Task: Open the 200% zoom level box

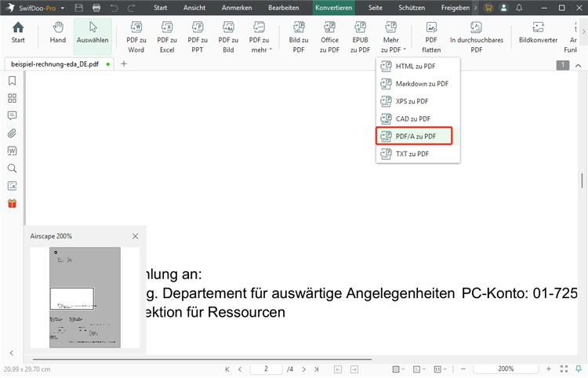Action: click(506, 369)
